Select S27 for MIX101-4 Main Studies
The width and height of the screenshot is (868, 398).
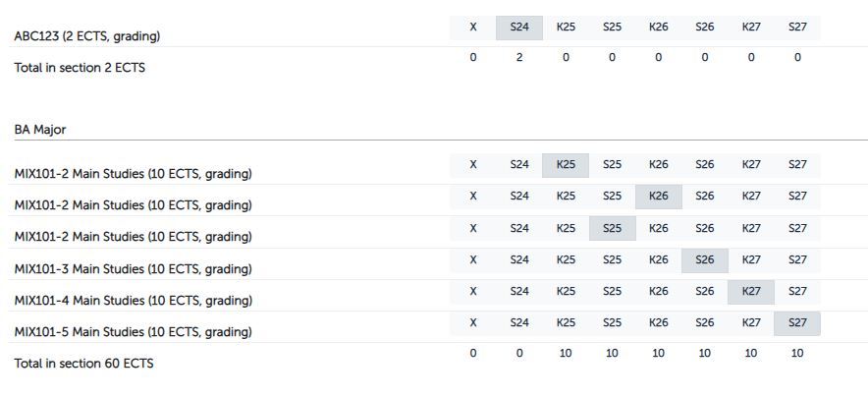tap(797, 292)
